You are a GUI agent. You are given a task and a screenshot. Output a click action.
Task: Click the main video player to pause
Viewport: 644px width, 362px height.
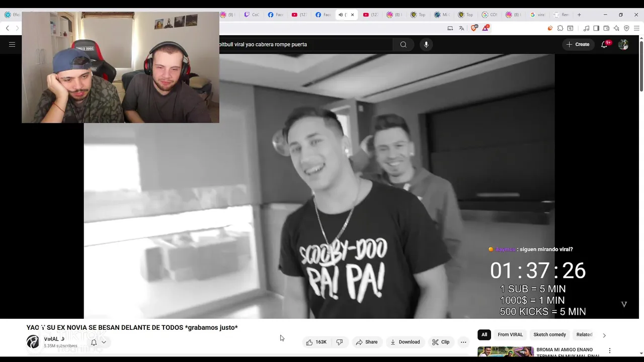click(319, 186)
